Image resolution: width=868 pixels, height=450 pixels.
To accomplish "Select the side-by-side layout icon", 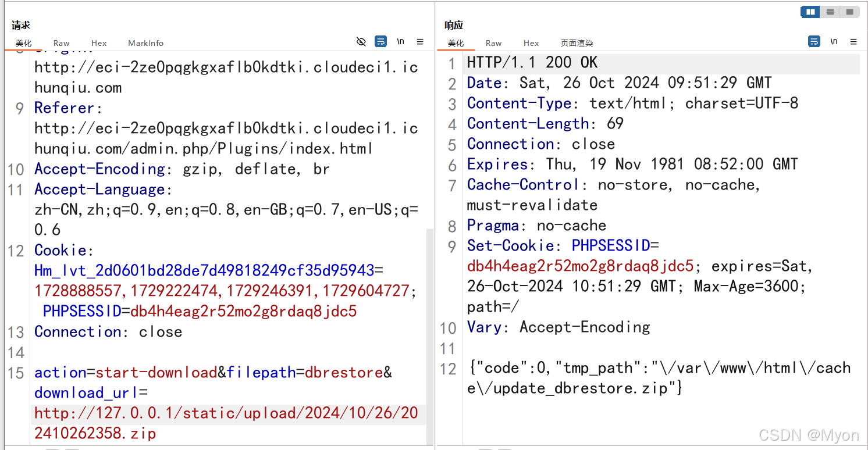I will pyautogui.click(x=810, y=12).
